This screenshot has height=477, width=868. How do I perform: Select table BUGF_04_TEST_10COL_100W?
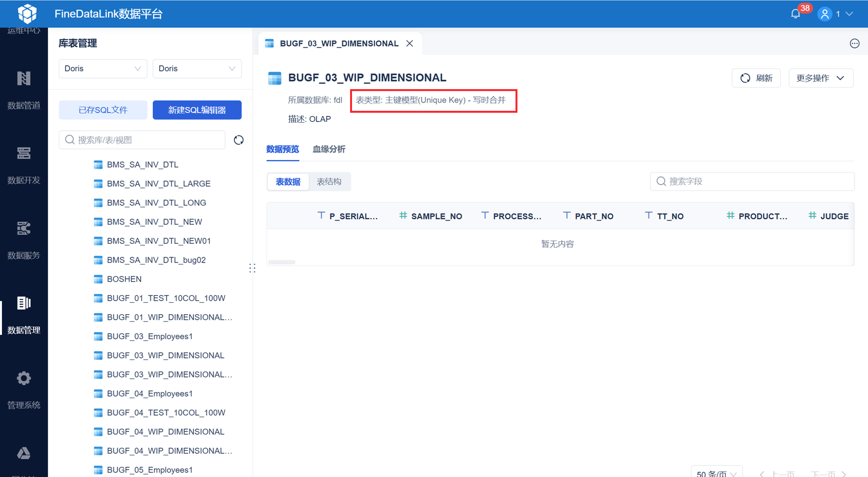point(166,412)
